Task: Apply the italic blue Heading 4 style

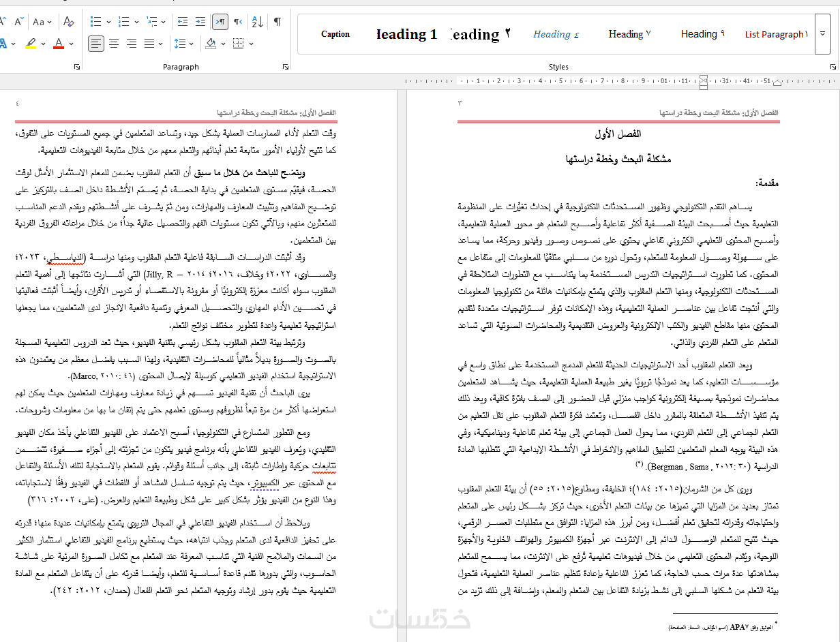Action: pyautogui.click(x=556, y=34)
